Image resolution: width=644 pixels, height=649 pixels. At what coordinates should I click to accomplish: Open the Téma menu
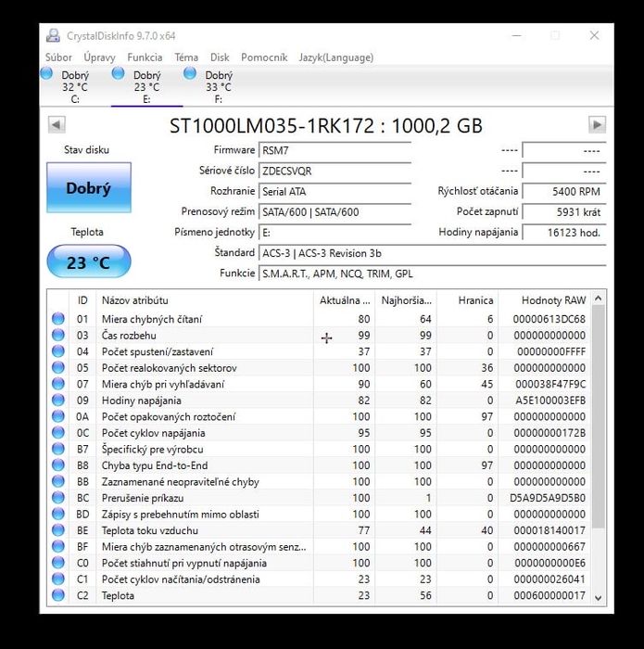tap(186, 57)
